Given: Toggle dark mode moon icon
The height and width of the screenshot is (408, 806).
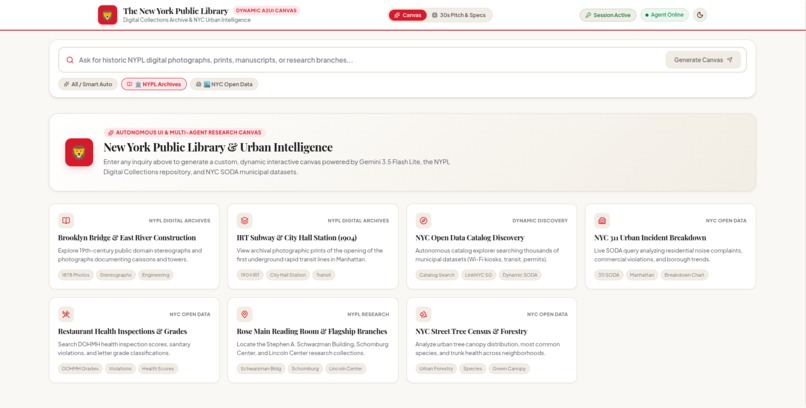Looking at the screenshot, I should click(700, 15).
